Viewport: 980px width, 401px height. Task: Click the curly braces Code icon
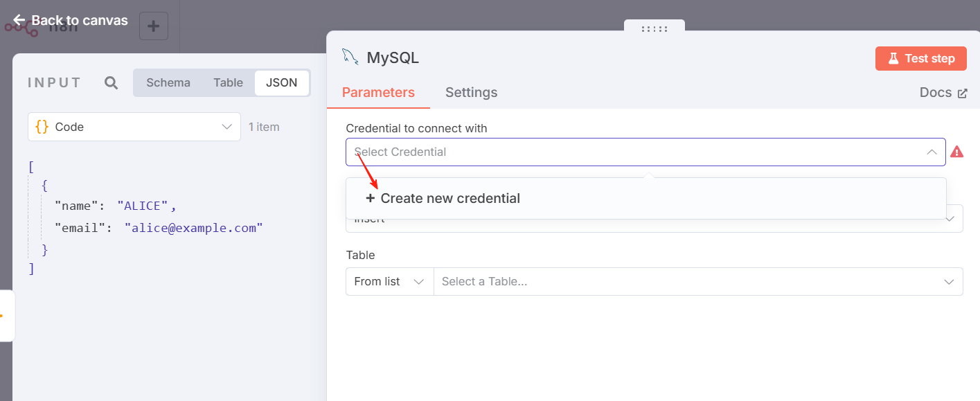click(42, 127)
